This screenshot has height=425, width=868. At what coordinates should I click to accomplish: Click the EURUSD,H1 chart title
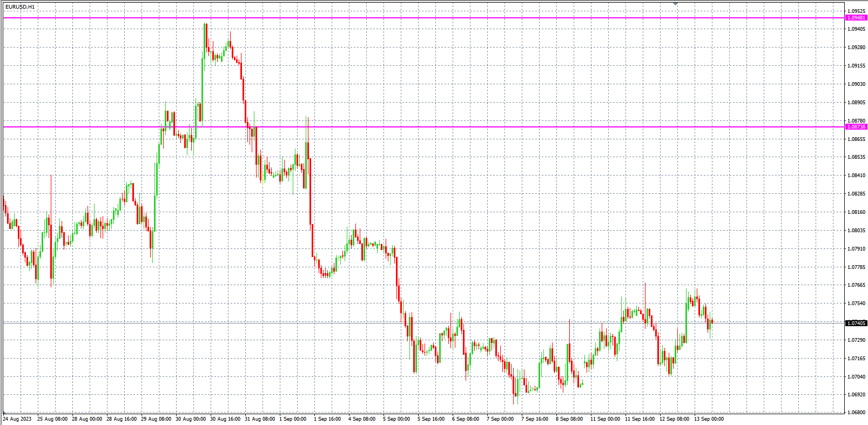pos(20,6)
